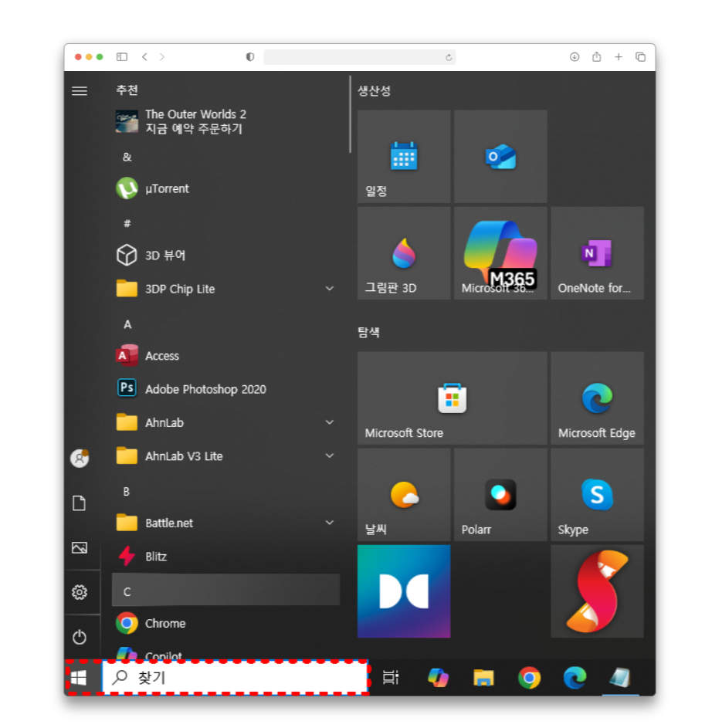Image resolution: width=705 pixels, height=728 pixels.
Task: Open the Outlook mail tile
Action: [500, 157]
